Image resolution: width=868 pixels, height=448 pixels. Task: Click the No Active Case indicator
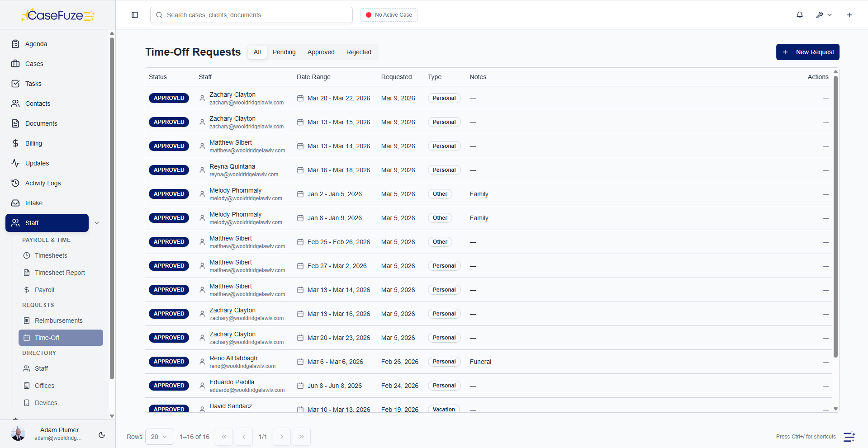pos(389,15)
